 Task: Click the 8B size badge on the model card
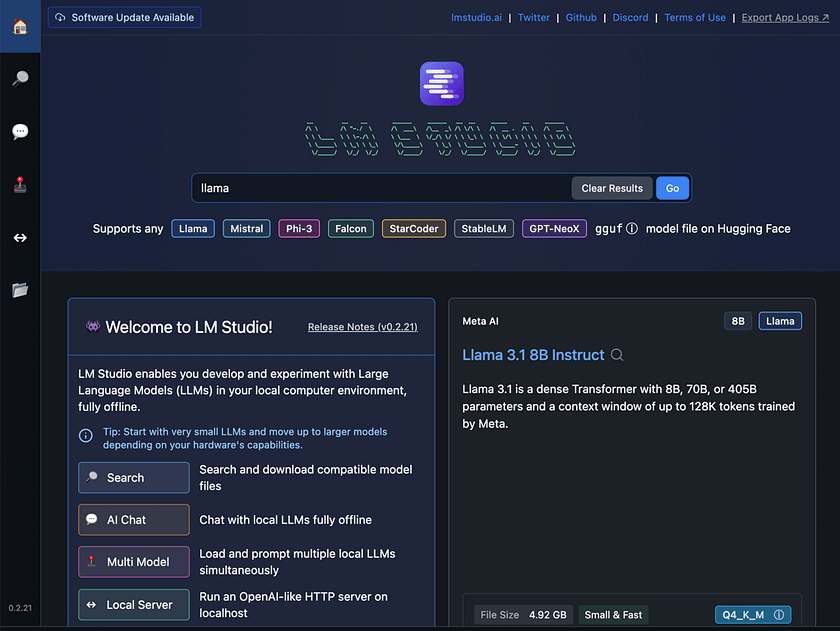coord(738,321)
